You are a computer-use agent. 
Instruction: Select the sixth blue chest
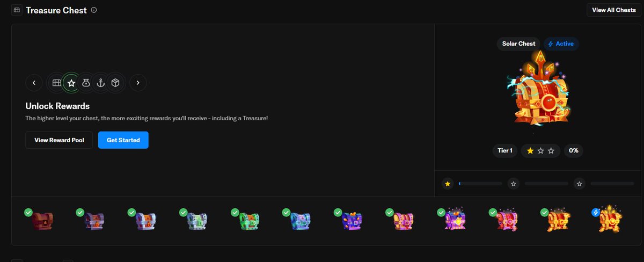click(x=302, y=221)
